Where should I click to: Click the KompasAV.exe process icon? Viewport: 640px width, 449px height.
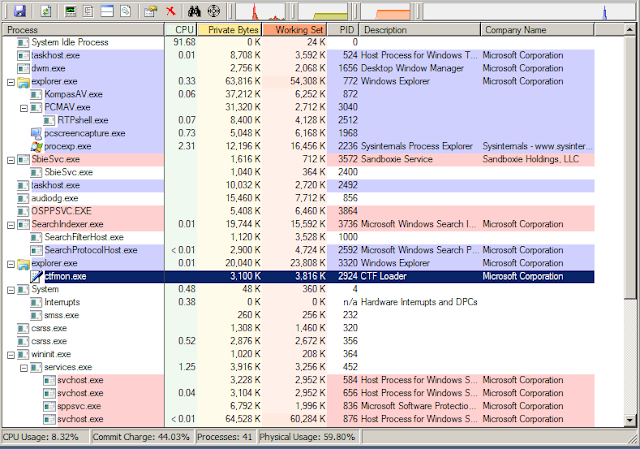[x=36, y=94]
